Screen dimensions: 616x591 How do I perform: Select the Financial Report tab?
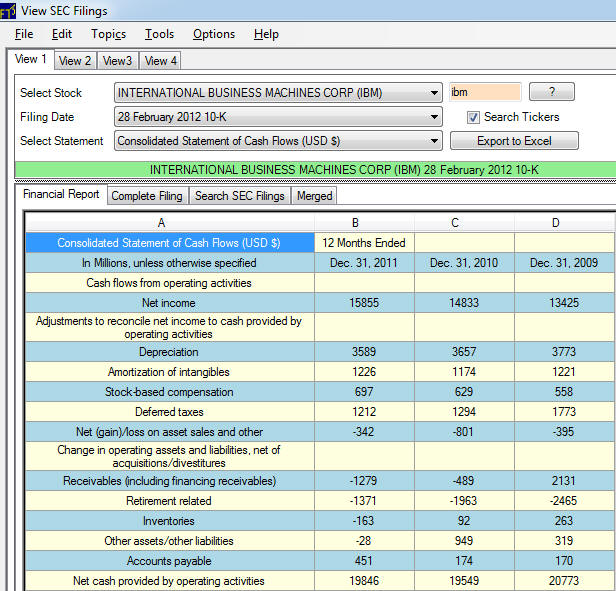(x=61, y=194)
